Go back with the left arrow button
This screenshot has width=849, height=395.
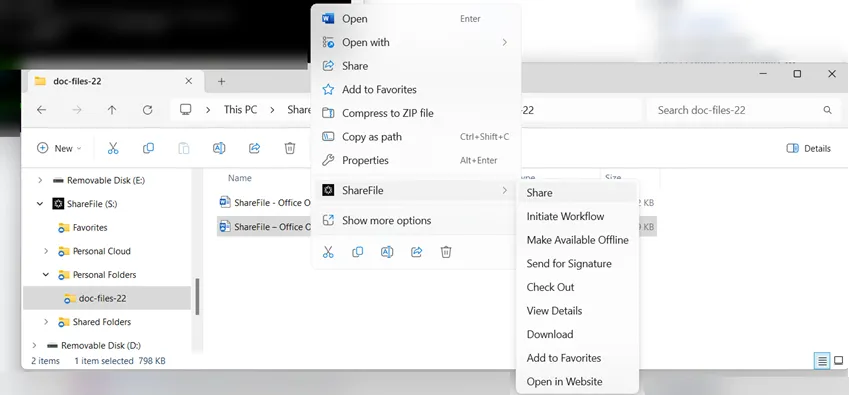(x=41, y=110)
